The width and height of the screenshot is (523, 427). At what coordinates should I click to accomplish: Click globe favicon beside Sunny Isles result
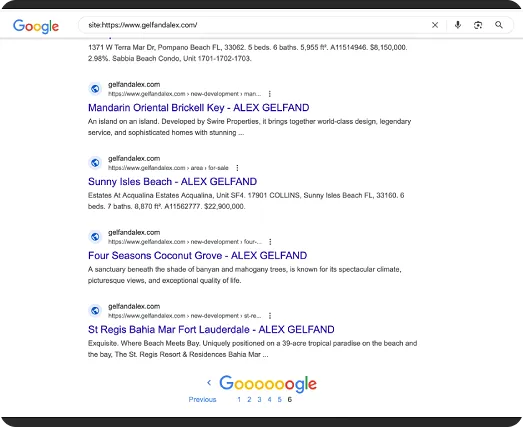point(95,163)
